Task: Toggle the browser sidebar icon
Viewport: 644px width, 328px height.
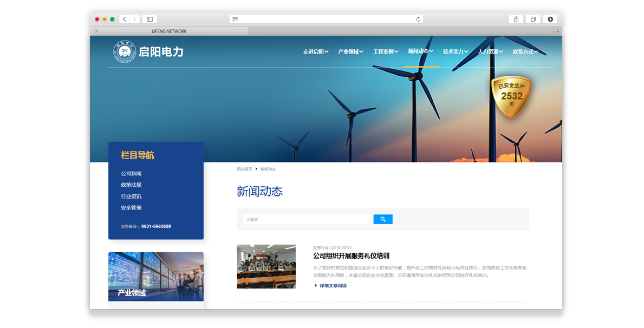Action: (149, 19)
